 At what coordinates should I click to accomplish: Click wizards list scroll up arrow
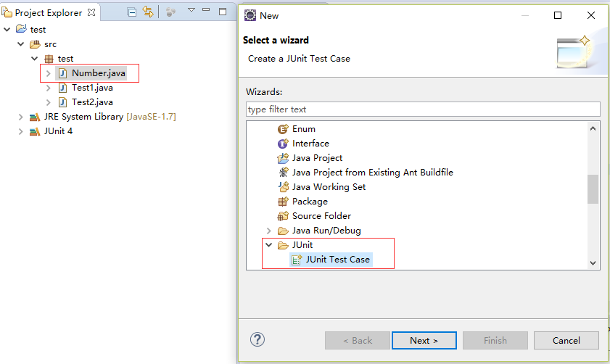point(593,128)
